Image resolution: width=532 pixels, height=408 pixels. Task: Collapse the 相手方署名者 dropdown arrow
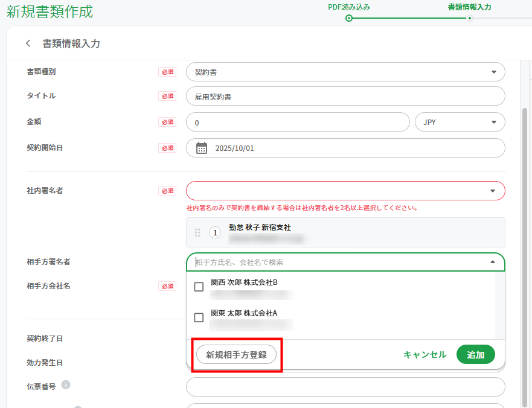pyautogui.click(x=493, y=262)
